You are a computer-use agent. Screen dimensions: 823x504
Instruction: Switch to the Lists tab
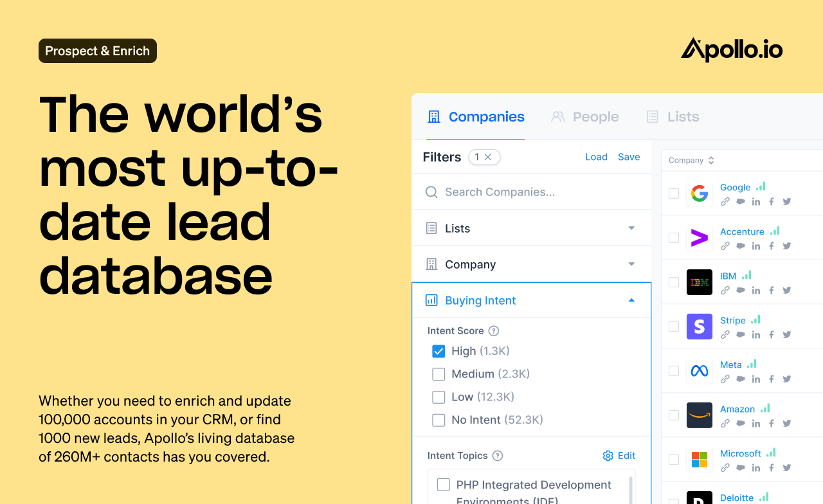coord(673,117)
